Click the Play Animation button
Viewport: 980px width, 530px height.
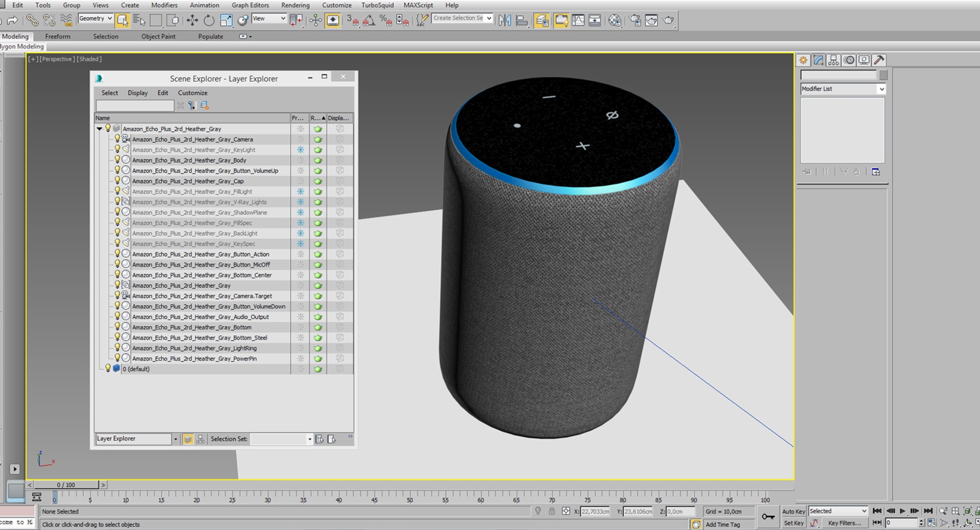903,511
